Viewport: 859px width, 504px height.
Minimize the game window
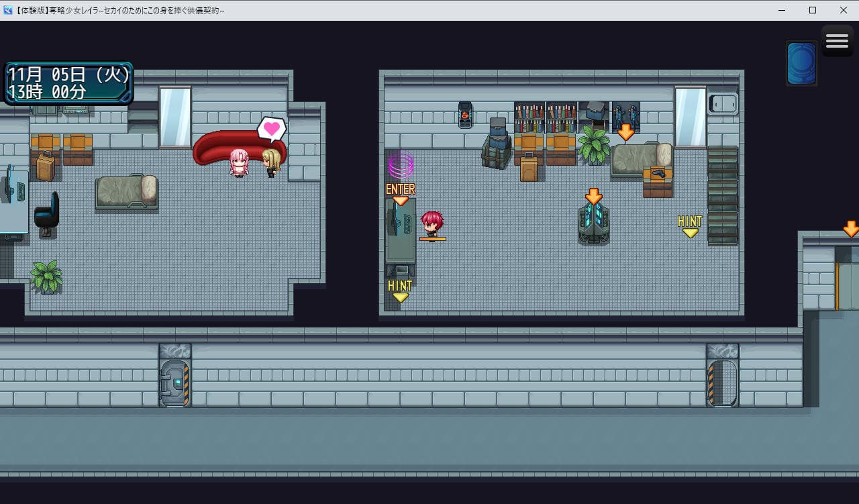tap(782, 10)
